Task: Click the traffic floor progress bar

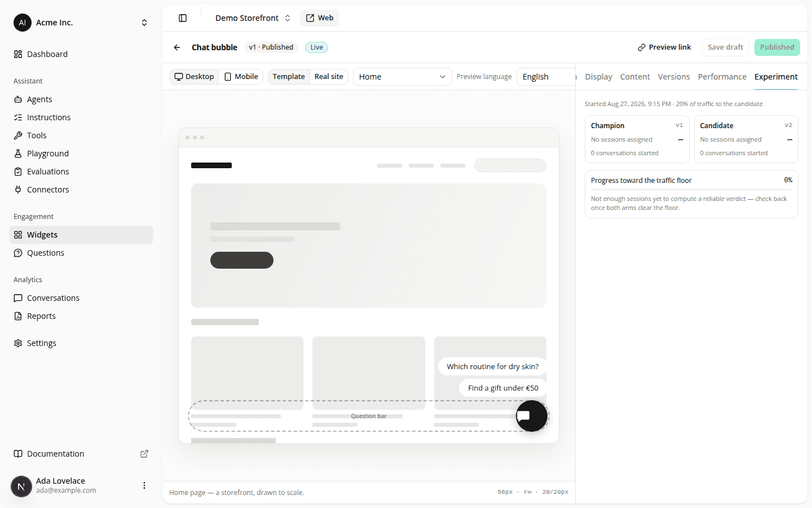Action: 691,189
